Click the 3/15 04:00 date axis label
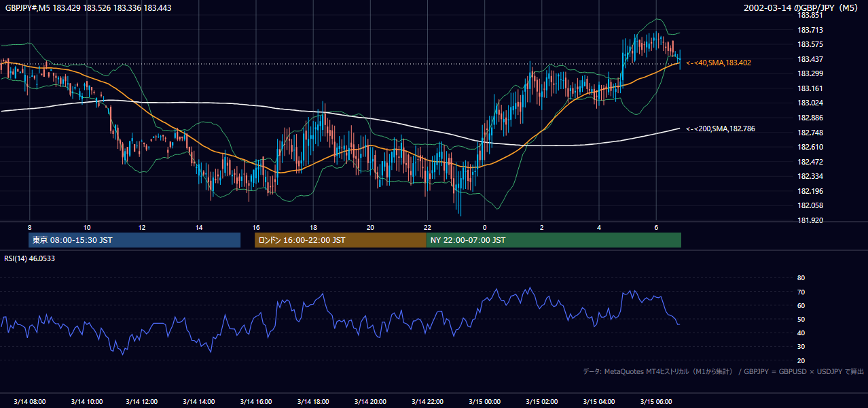Image resolution: width=868 pixels, height=408 pixels. [x=598, y=401]
